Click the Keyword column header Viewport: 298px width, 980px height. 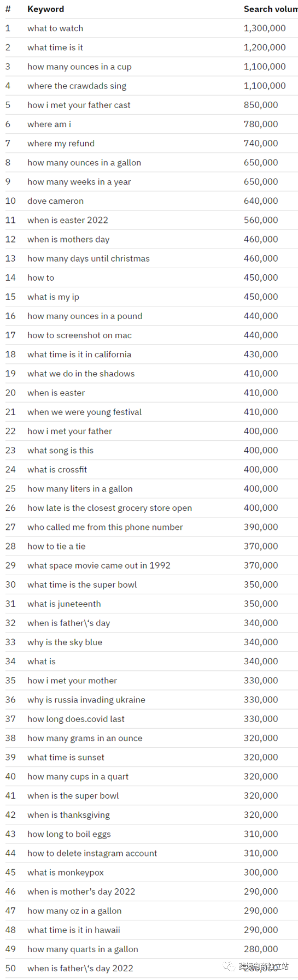(45, 9)
